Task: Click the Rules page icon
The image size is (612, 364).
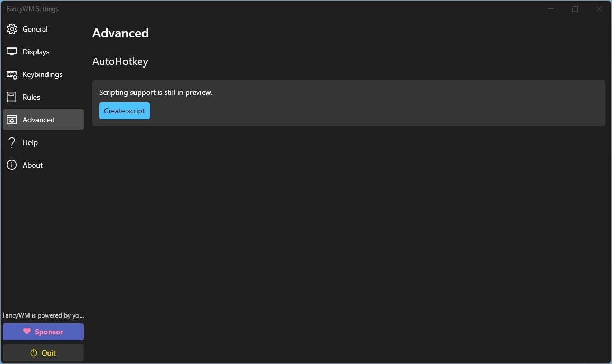Action: 12,97
